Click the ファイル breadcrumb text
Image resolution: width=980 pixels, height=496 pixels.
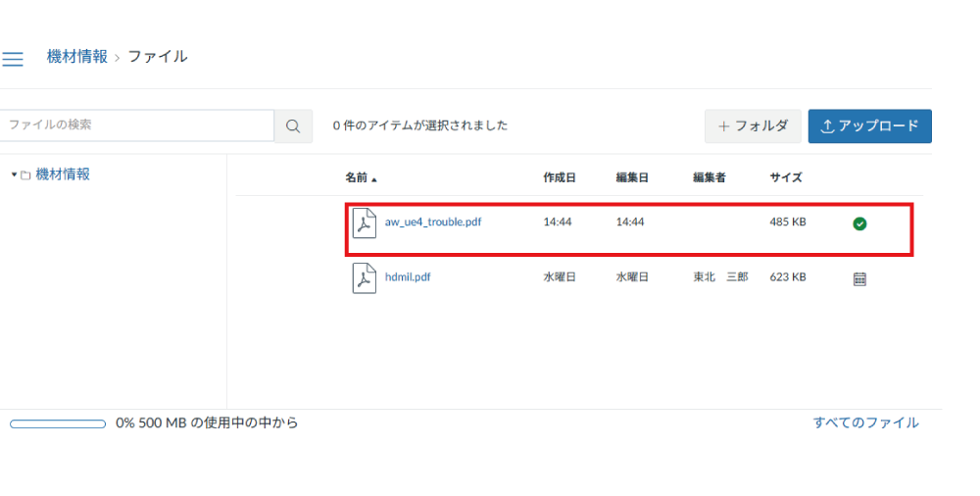(158, 56)
